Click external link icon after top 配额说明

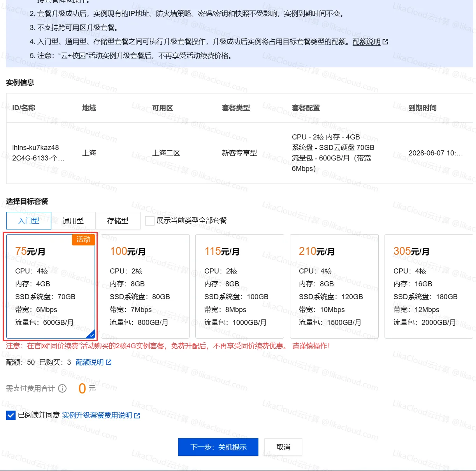(x=385, y=42)
